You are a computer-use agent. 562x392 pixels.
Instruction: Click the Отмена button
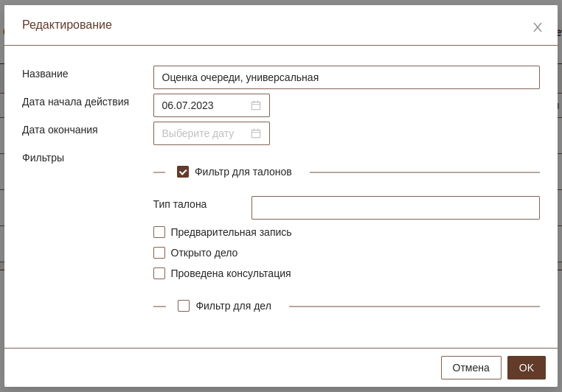click(471, 368)
